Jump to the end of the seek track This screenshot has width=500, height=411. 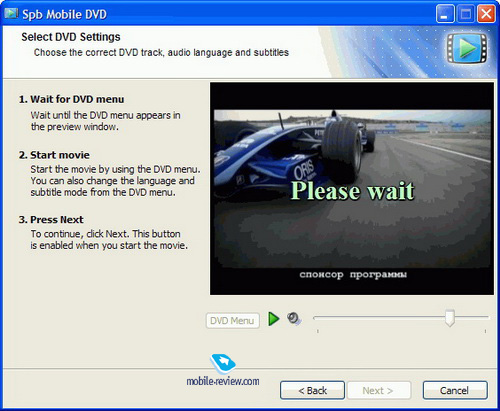(487, 318)
